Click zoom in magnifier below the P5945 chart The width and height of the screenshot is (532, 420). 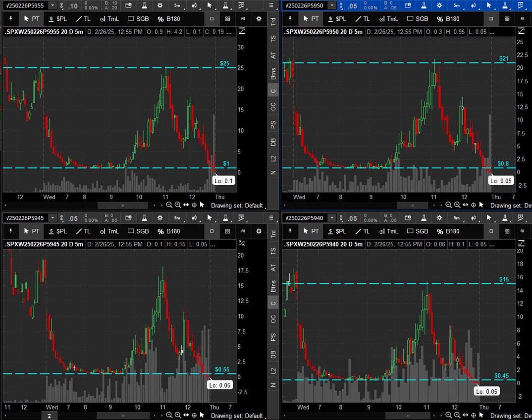(177, 415)
